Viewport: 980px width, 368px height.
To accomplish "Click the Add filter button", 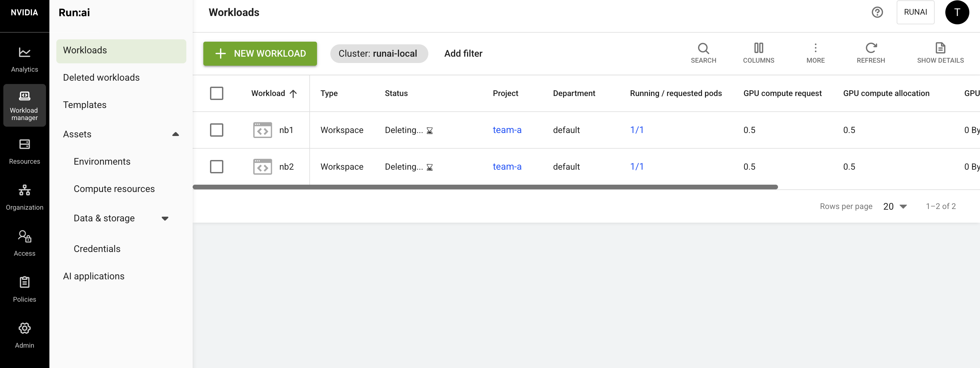I will click(x=463, y=53).
